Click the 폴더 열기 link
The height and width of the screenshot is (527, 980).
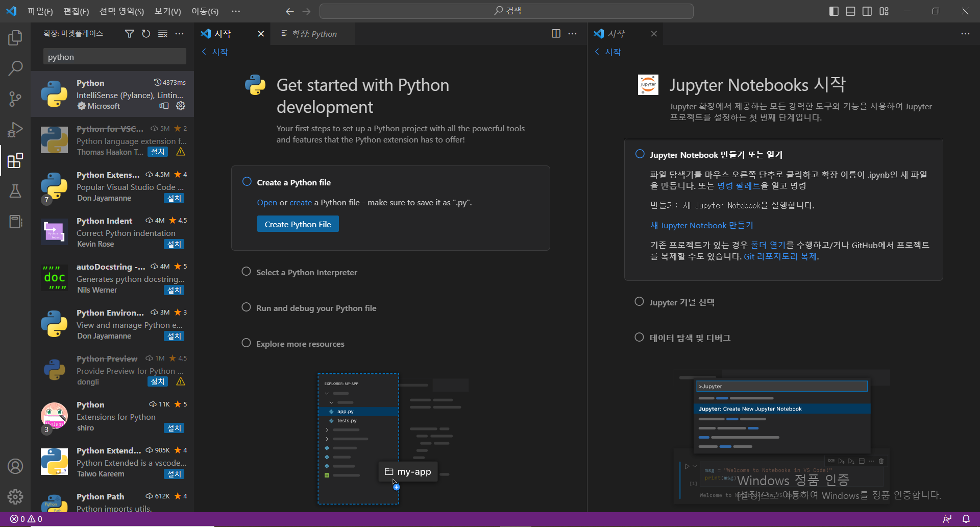tap(768, 245)
